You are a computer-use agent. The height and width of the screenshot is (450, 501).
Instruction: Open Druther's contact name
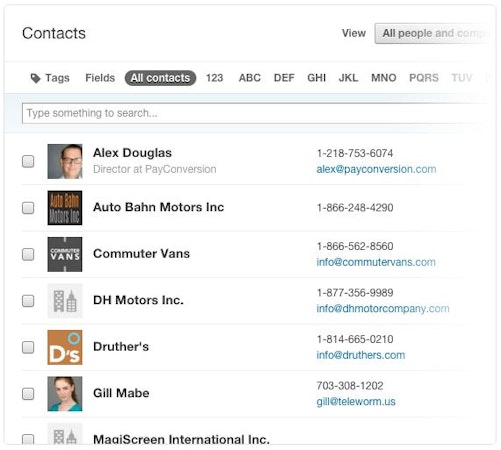[x=121, y=347]
